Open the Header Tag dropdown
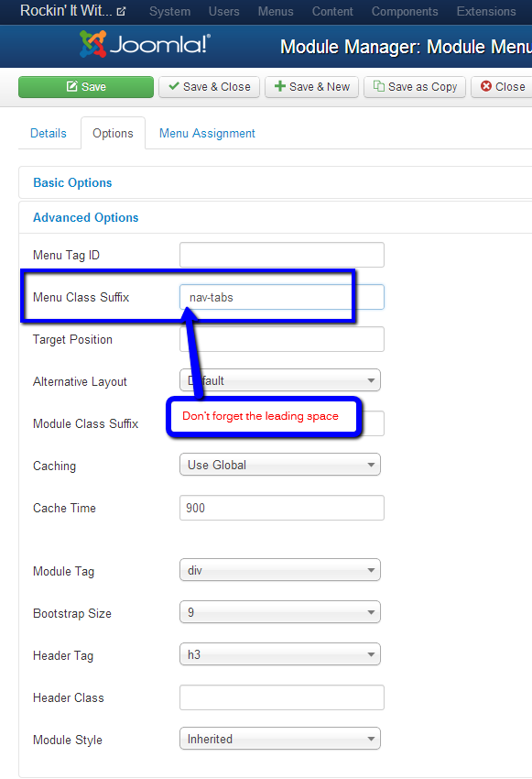Image resolution: width=532 pixels, height=779 pixels. pos(280,654)
